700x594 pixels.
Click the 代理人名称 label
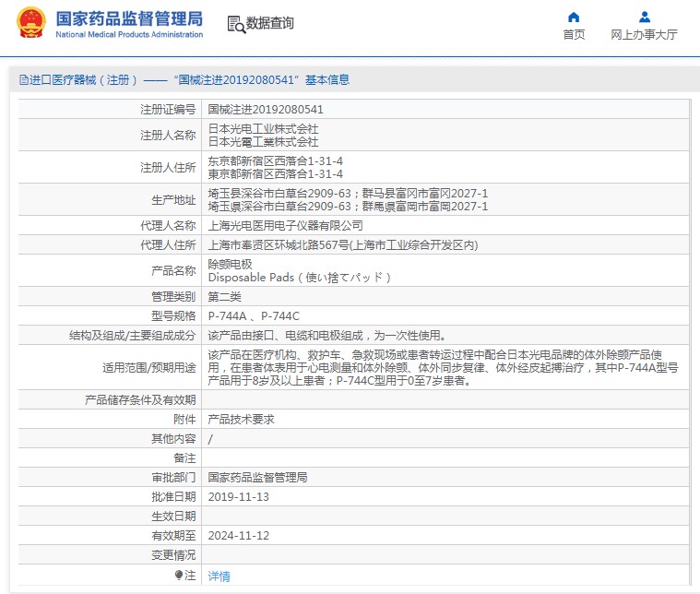168,226
